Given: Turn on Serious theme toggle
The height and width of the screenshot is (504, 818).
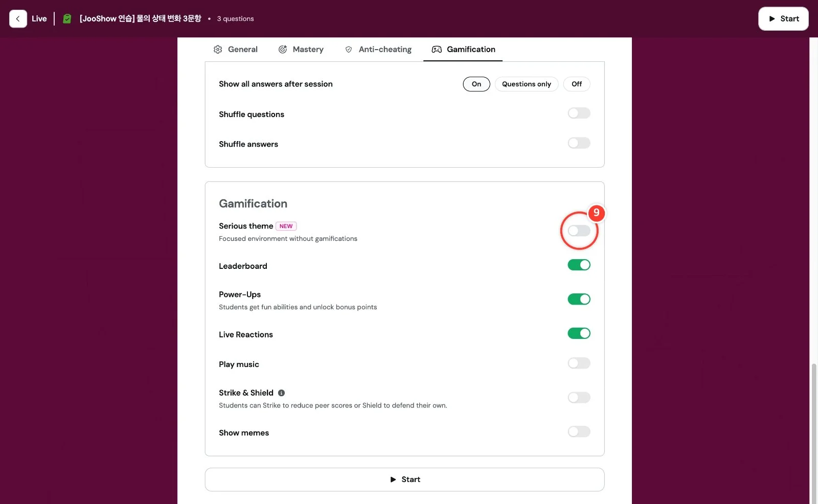Looking at the screenshot, I should click(579, 231).
